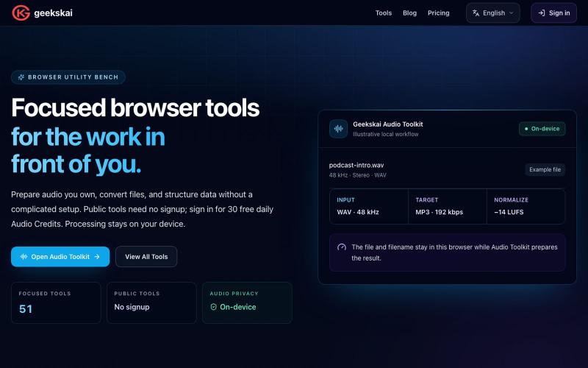This screenshot has width=588, height=368.
Task: Click the 'Illustrative local workflow' subtitle
Action: pos(385,134)
